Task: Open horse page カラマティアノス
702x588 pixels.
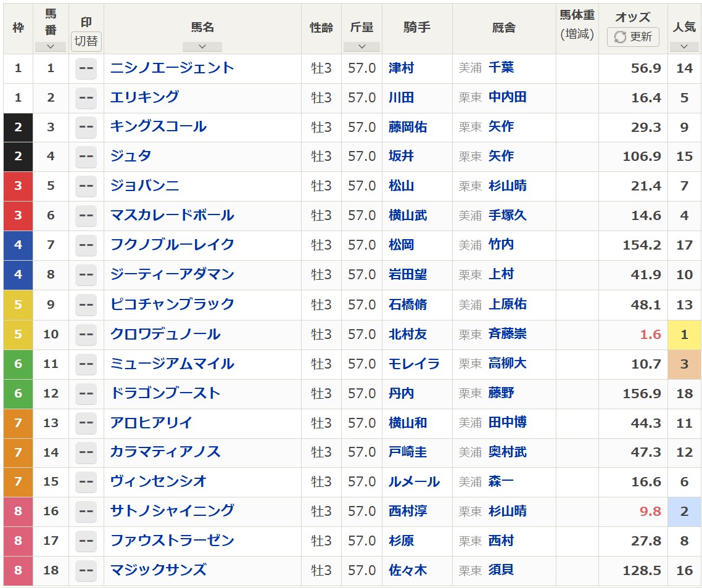Action: click(165, 452)
